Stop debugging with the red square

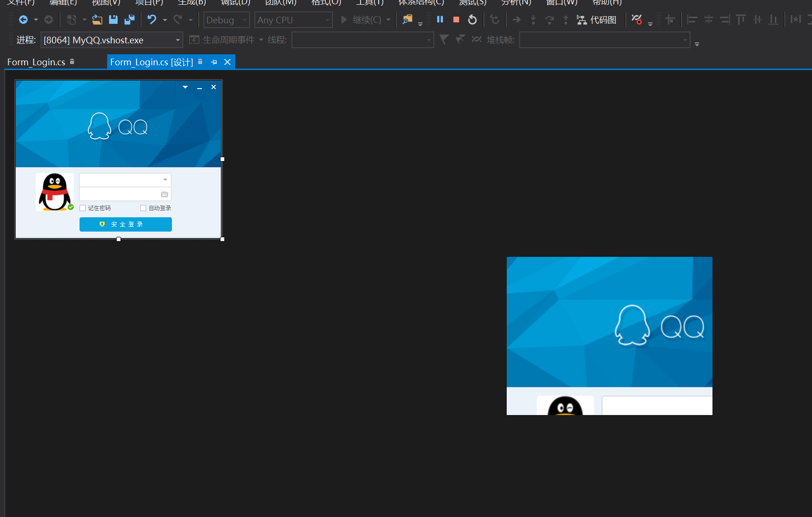tap(456, 20)
